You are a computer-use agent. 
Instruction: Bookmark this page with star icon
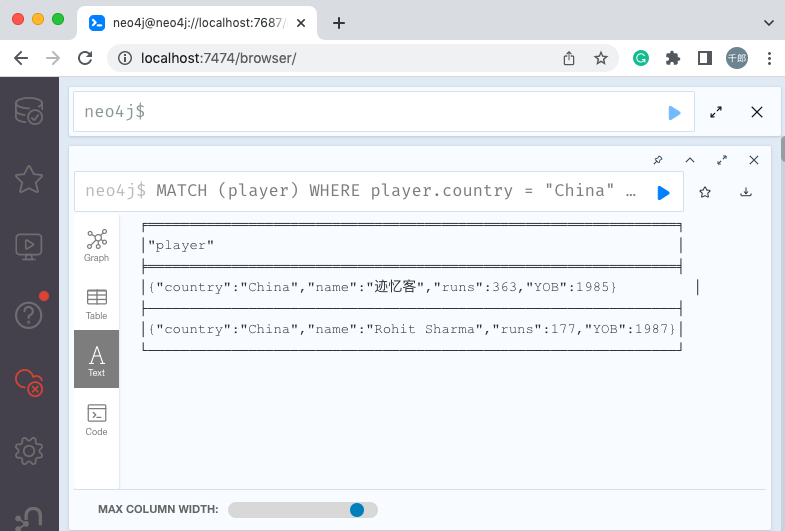pos(601,58)
